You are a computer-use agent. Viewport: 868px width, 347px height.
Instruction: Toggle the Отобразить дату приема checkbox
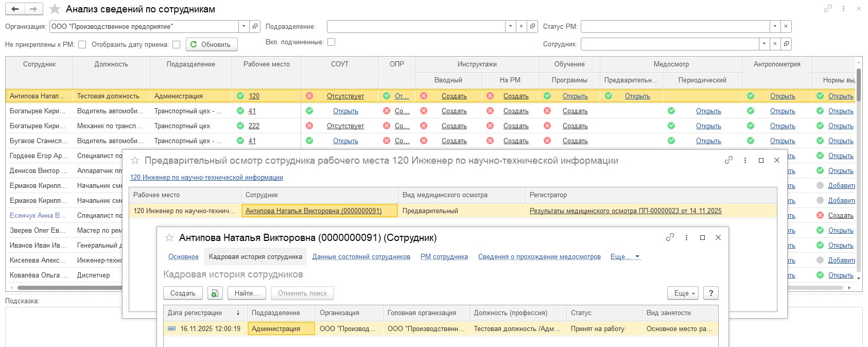176,45
